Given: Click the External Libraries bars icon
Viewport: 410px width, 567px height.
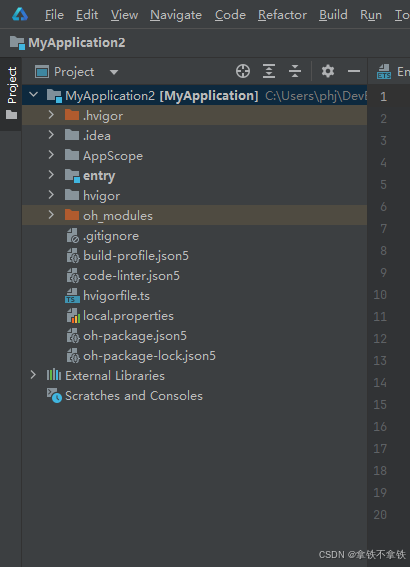Looking at the screenshot, I should pyautogui.click(x=54, y=375).
